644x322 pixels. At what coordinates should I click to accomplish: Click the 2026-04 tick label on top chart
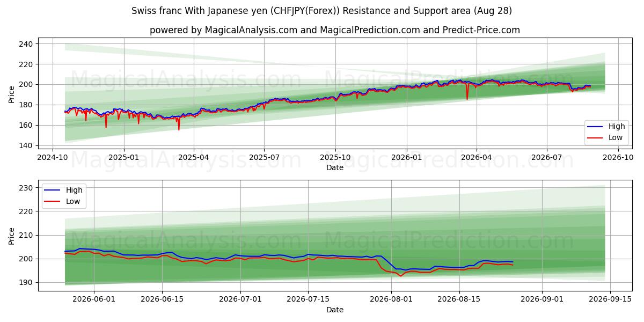pos(477,157)
